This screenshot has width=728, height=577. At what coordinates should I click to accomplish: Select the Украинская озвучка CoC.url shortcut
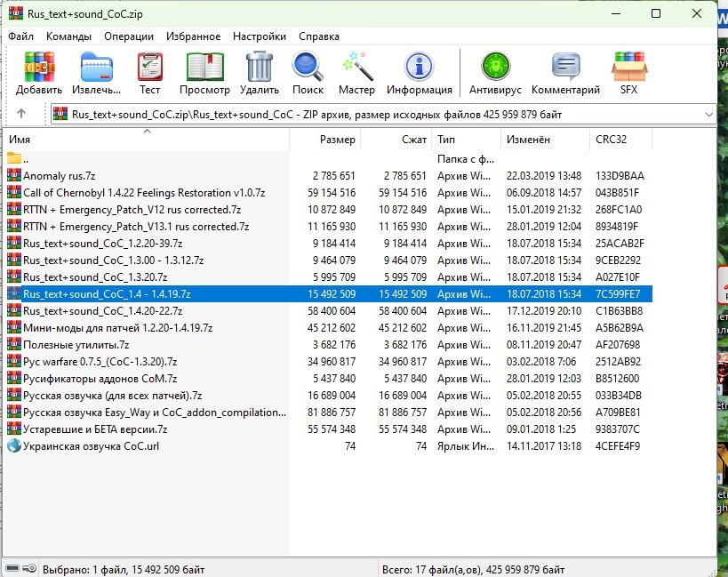point(91,445)
